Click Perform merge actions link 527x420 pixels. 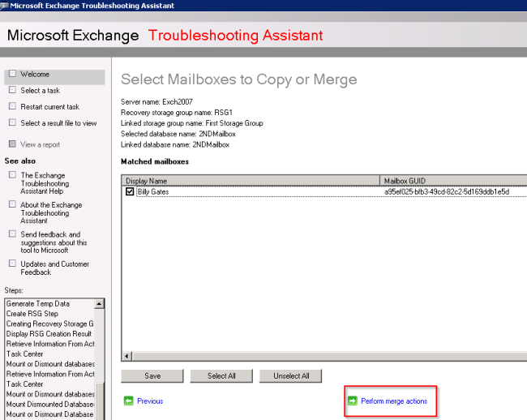tap(394, 401)
